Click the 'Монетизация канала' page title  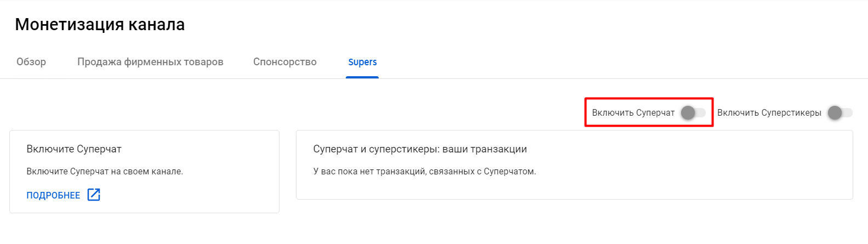(100, 24)
